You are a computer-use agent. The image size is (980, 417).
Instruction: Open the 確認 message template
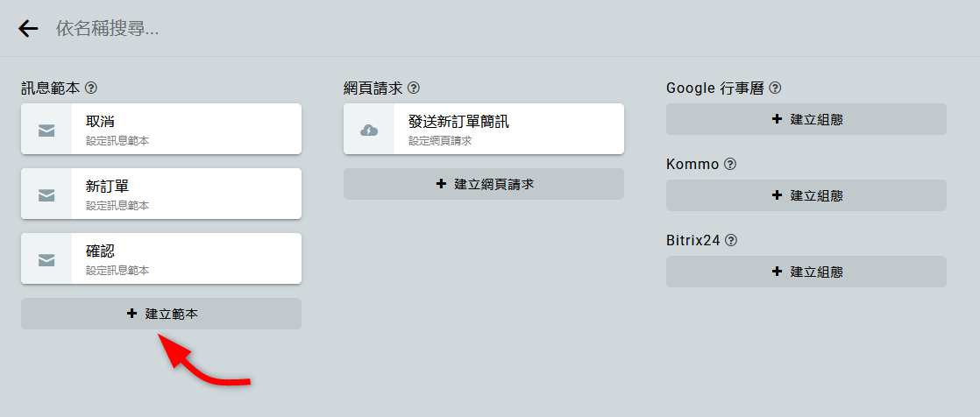pyautogui.click(x=184, y=258)
